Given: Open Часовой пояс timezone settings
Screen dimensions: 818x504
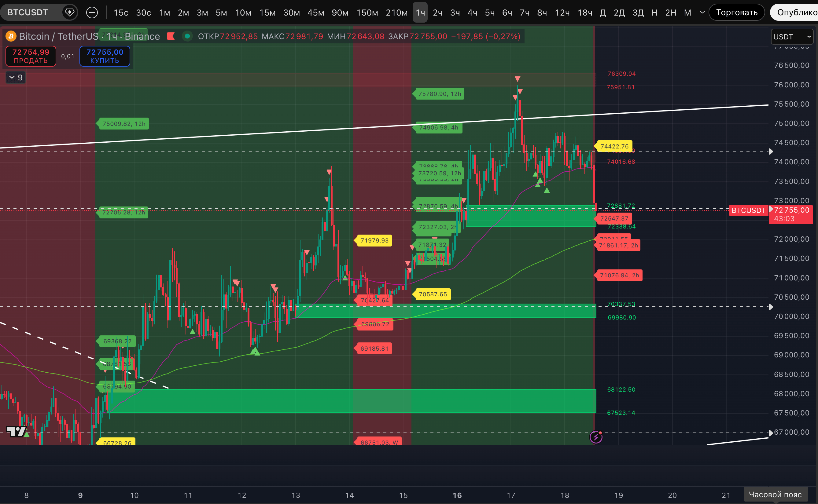Looking at the screenshot, I should pos(775,494).
